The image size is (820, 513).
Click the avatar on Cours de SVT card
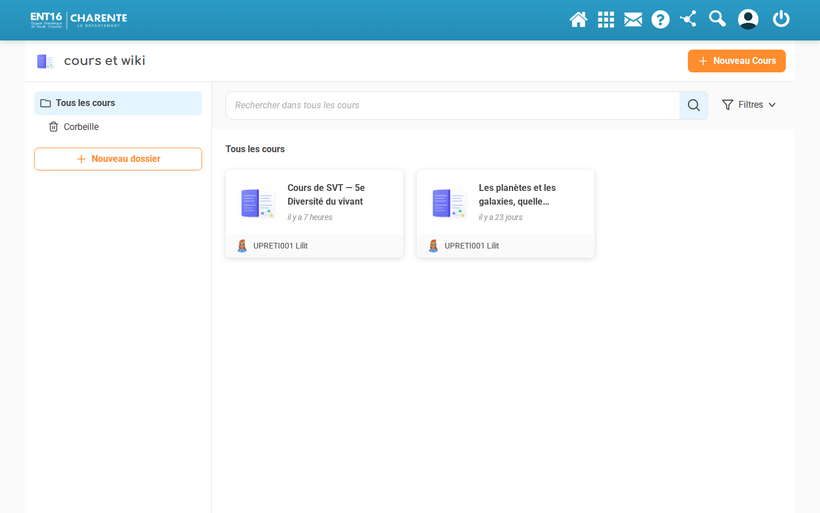pos(242,246)
